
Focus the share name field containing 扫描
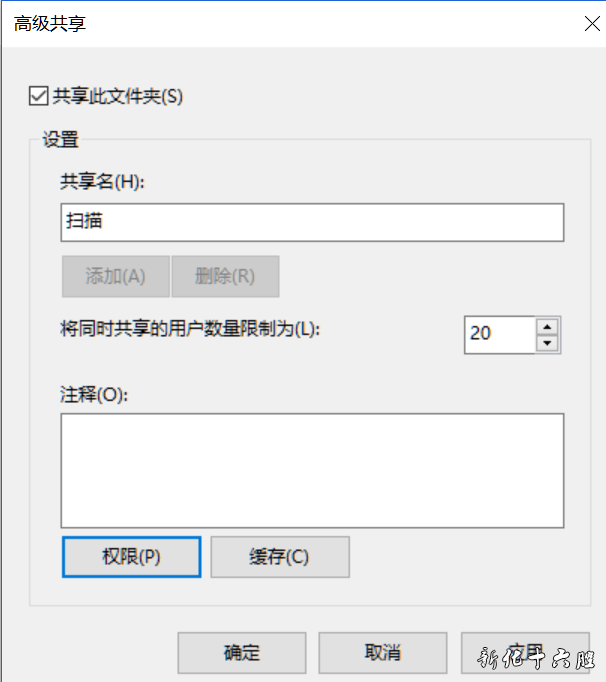pos(312,222)
